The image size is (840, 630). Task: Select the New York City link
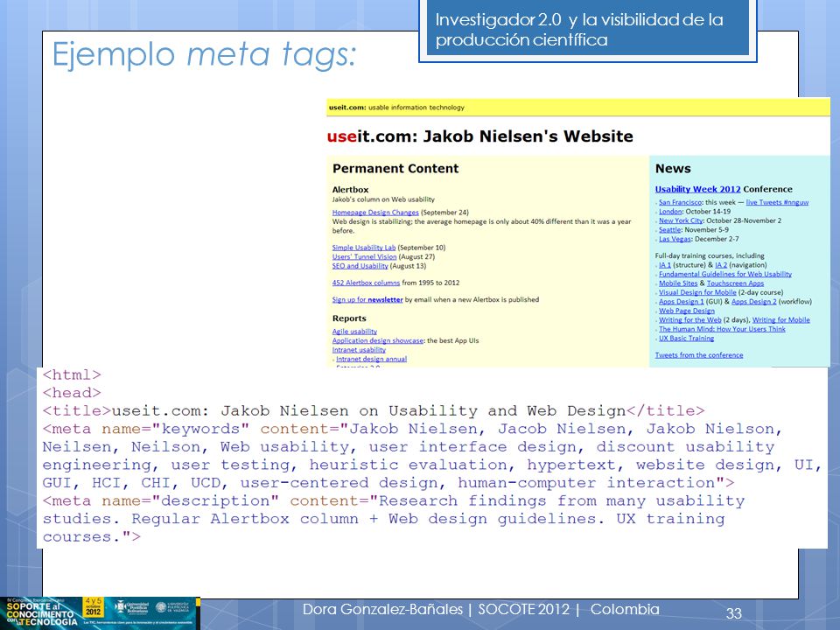click(x=681, y=220)
